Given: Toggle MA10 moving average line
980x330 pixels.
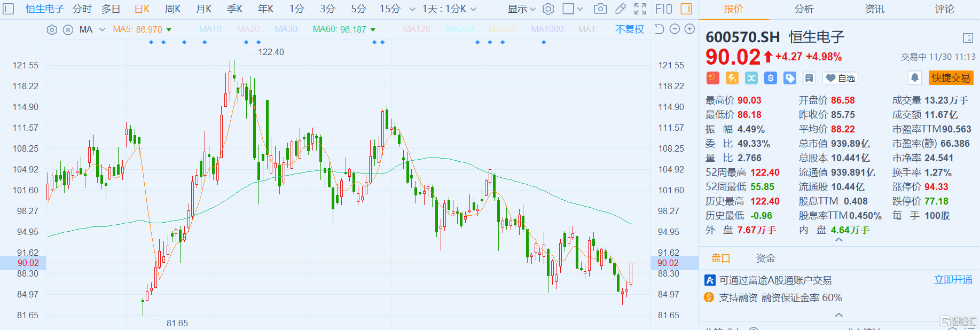Looking at the screenshot, I should pyautogui.click(x=211, y=29).
